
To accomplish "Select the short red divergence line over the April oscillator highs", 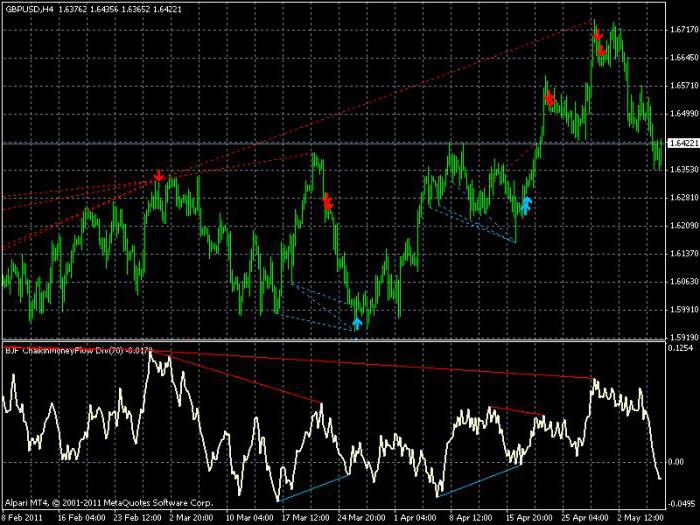I will [515, 410].
